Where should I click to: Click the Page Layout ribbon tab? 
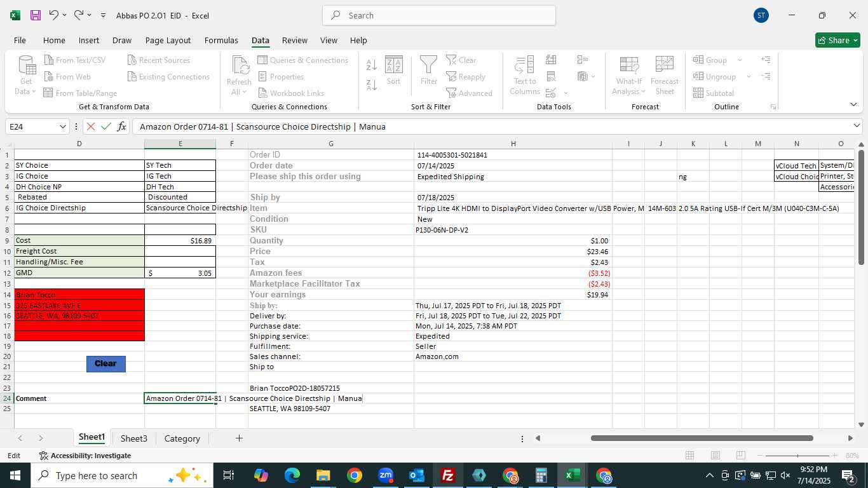[x=168, y=40]
